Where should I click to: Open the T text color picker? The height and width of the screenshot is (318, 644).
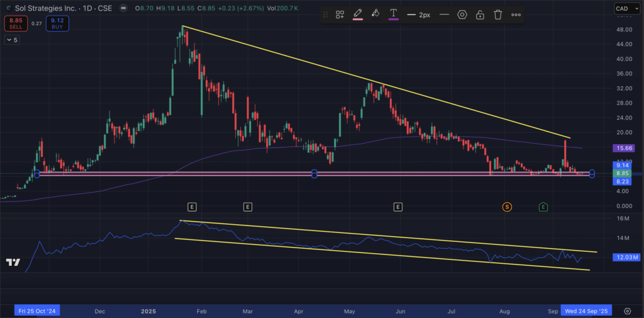click(x=394, y=15)
